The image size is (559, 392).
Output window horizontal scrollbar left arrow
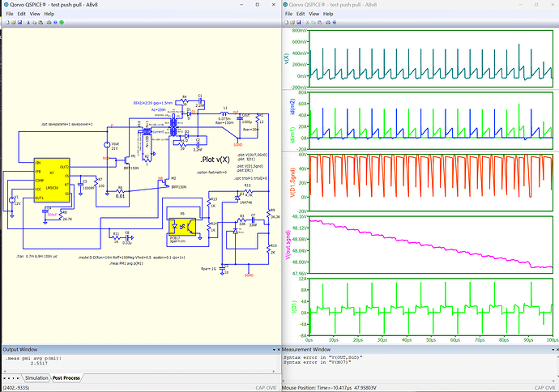(3, 371)
